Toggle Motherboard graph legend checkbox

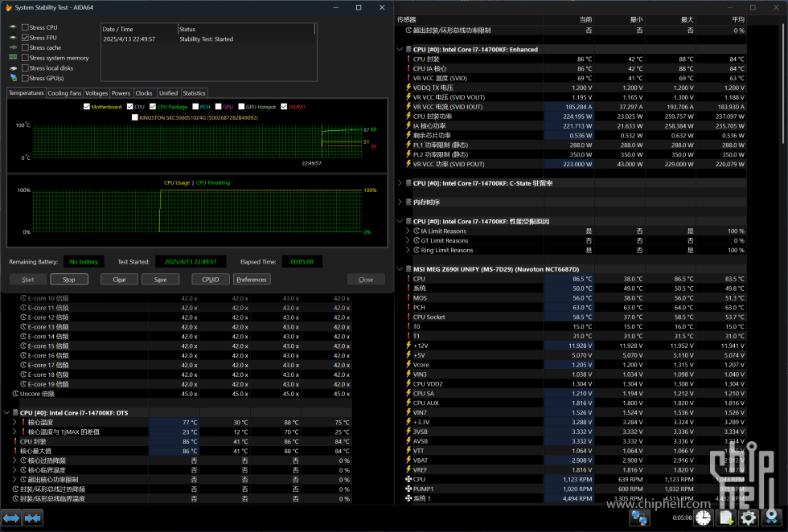click(87, 107)
